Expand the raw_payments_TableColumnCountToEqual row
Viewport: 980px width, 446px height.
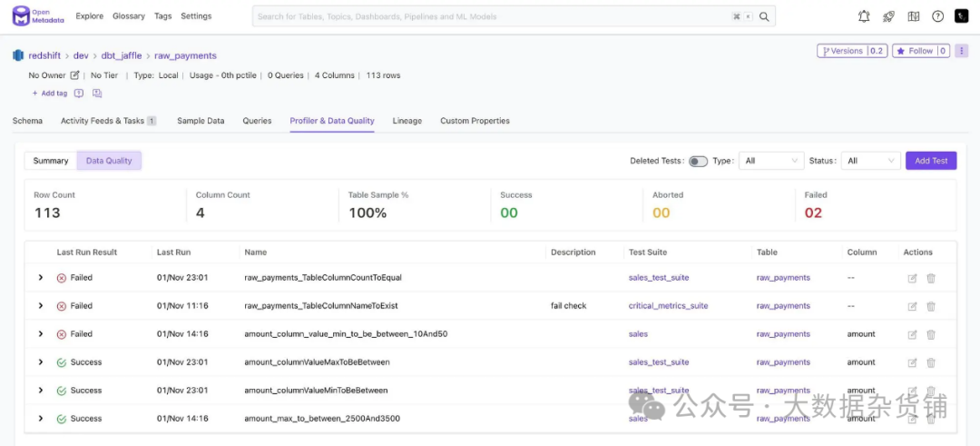point(41,278)
